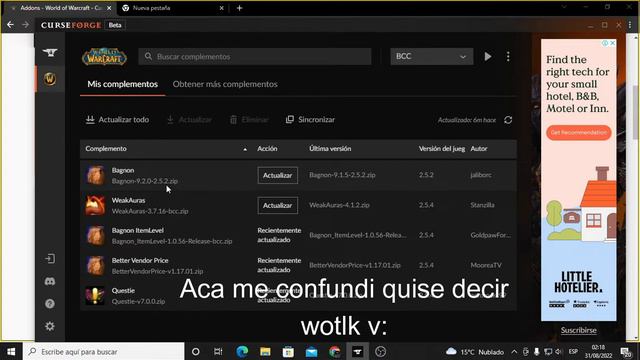Open the CurseForge anvil home icon
Image resolution: width=640 pixels, height=360 pixels.
coord(50,53)
